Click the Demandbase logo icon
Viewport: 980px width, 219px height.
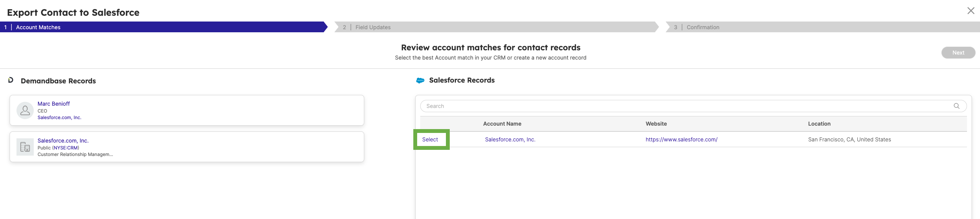click(x=11, y=80)
